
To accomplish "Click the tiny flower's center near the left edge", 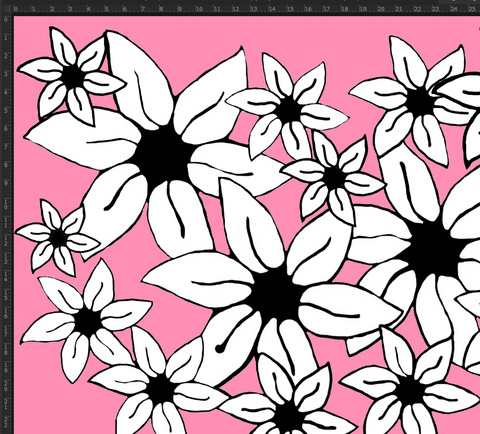I will click(58, 238).
